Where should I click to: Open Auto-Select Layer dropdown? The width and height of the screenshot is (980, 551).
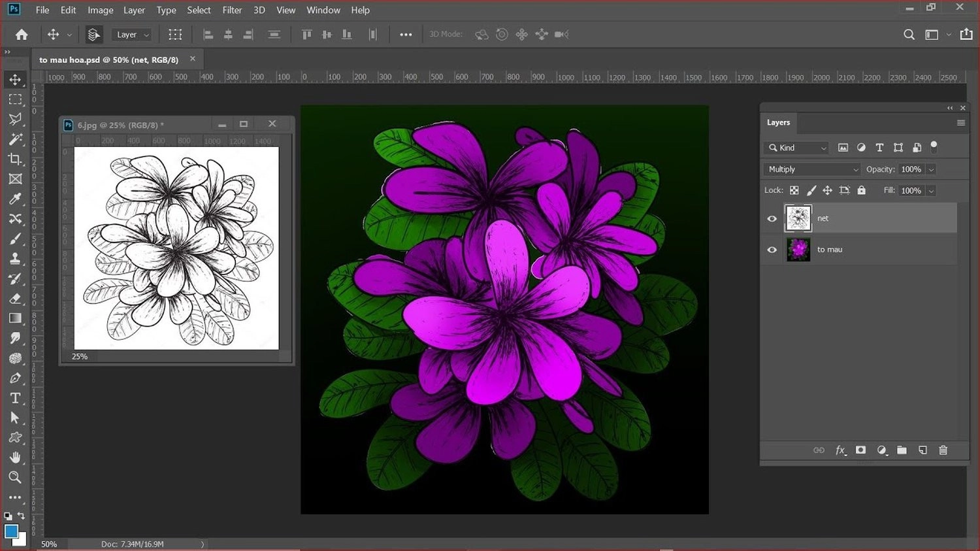pos(132,35)
